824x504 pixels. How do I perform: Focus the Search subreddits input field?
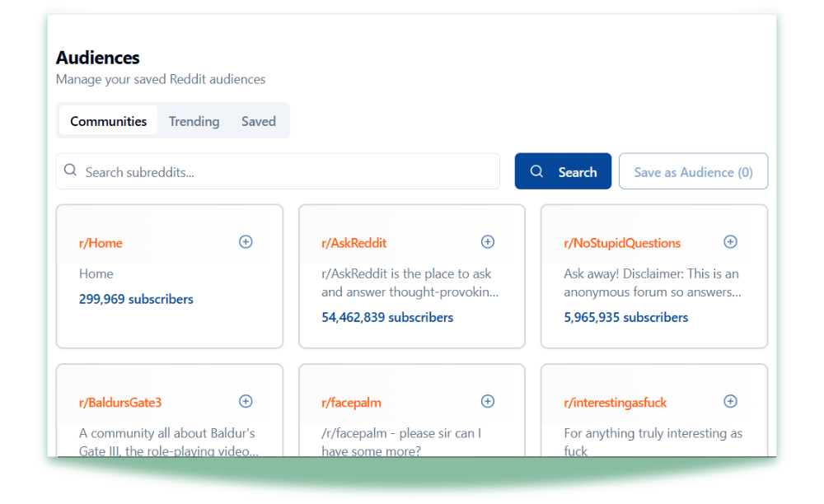[x=278, y=171]
